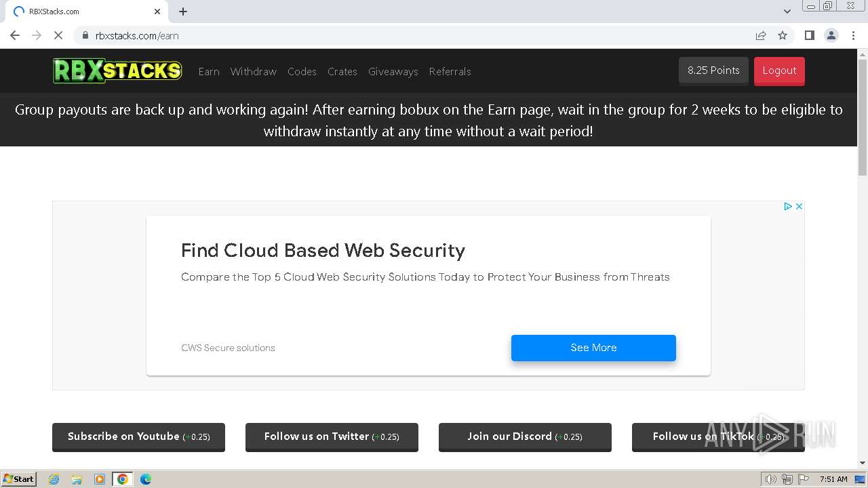Open the Windows Start menu
Viewport: 868px width, 488px height.
(18, 479)
